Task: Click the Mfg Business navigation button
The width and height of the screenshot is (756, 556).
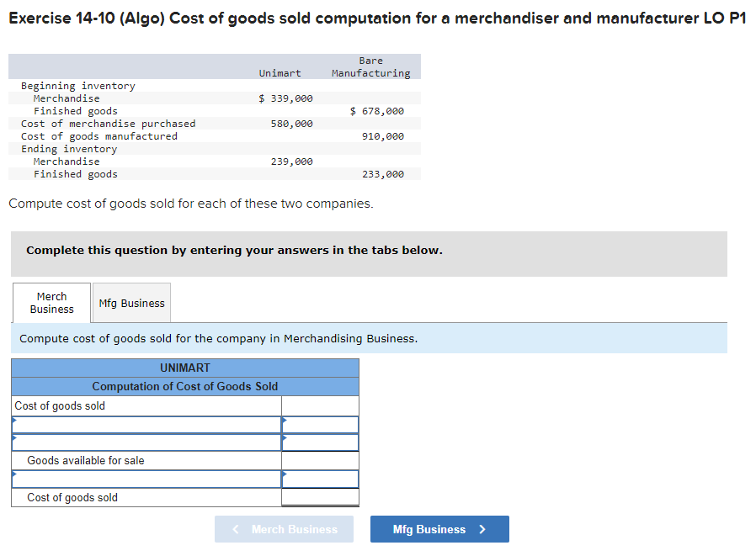Action: click(x=439, y=528)
